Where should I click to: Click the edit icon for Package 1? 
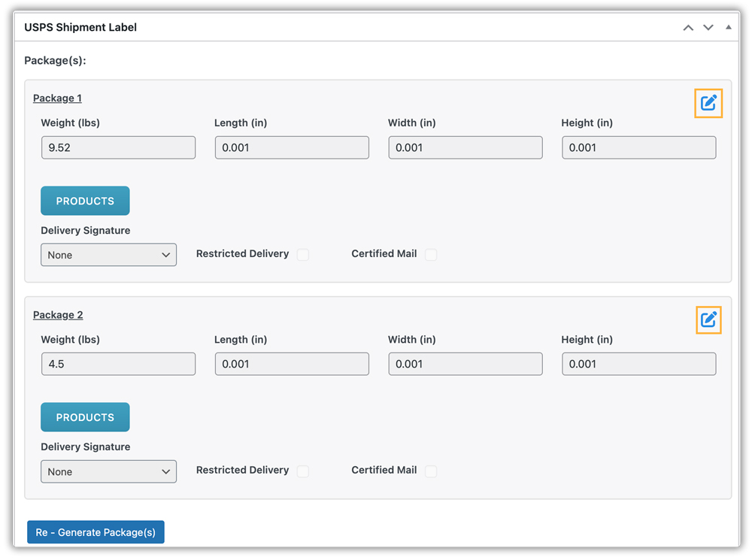point(708,104)
